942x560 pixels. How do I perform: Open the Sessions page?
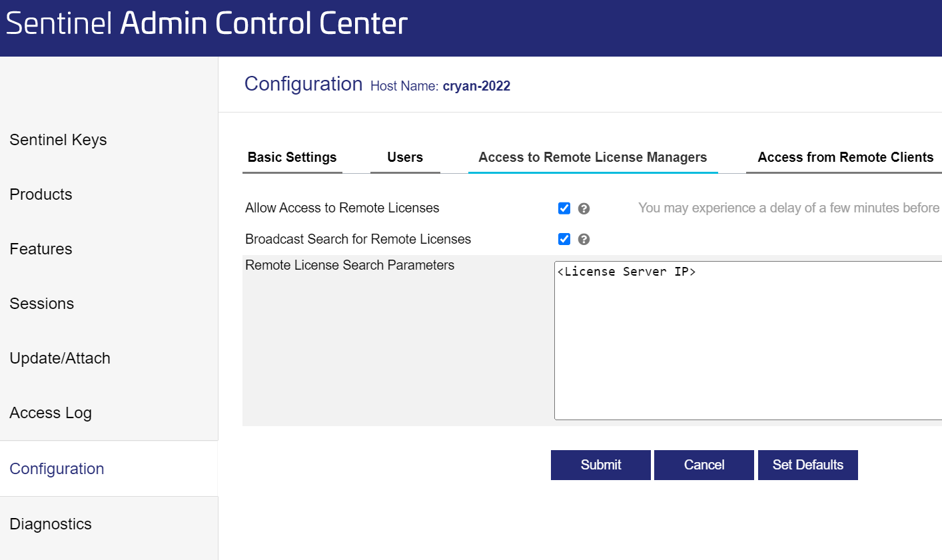tap(42, 304)
